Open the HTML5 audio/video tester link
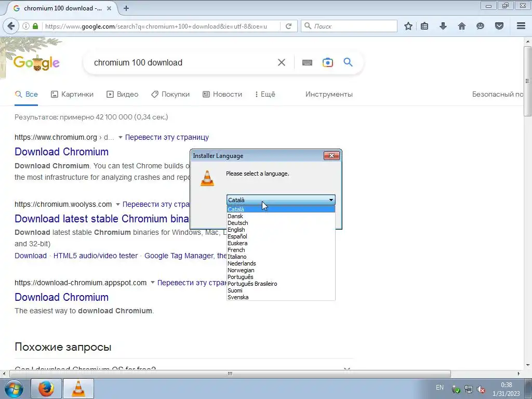The image size is (532, 399). [96, 256]
